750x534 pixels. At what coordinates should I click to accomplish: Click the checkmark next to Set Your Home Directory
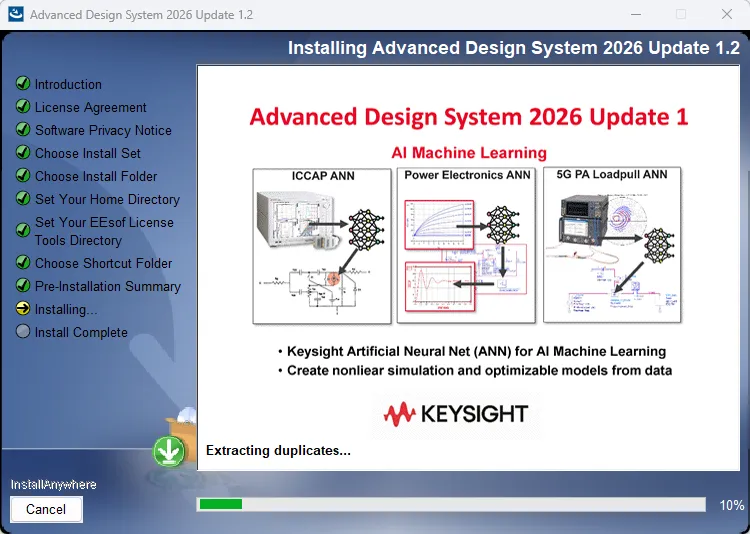[x=23, y=198]
